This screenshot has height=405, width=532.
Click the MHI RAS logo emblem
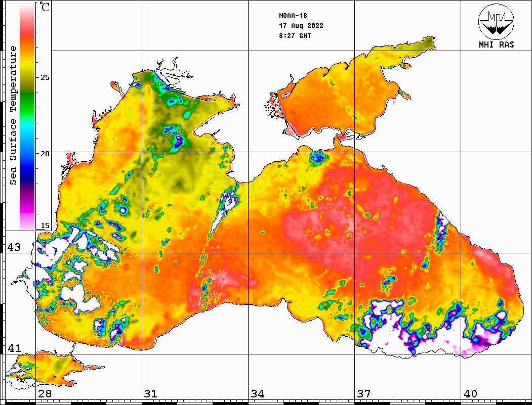(496, 21)
